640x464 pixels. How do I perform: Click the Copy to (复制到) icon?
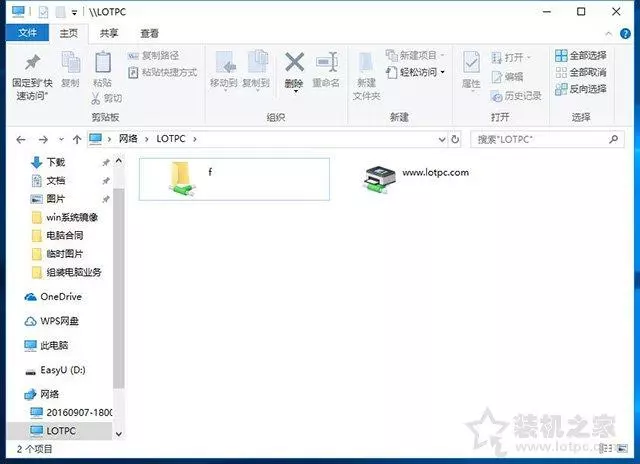(x=257, y=63)
